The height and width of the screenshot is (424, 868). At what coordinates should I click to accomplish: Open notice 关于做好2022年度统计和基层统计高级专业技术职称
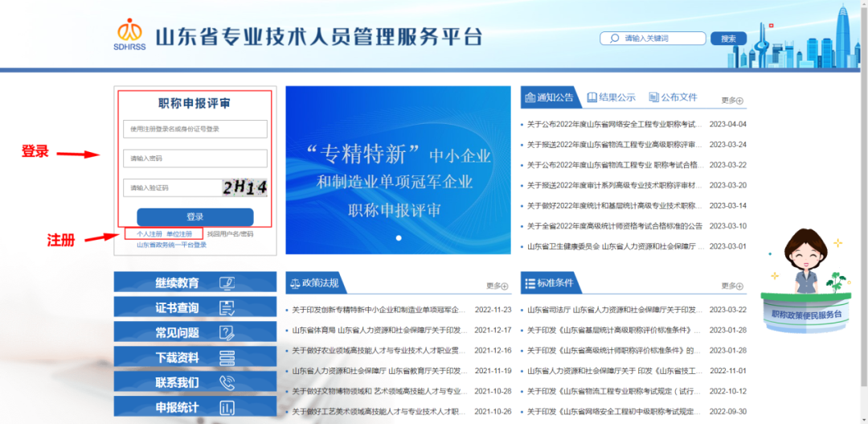click(x=615, y=206)
